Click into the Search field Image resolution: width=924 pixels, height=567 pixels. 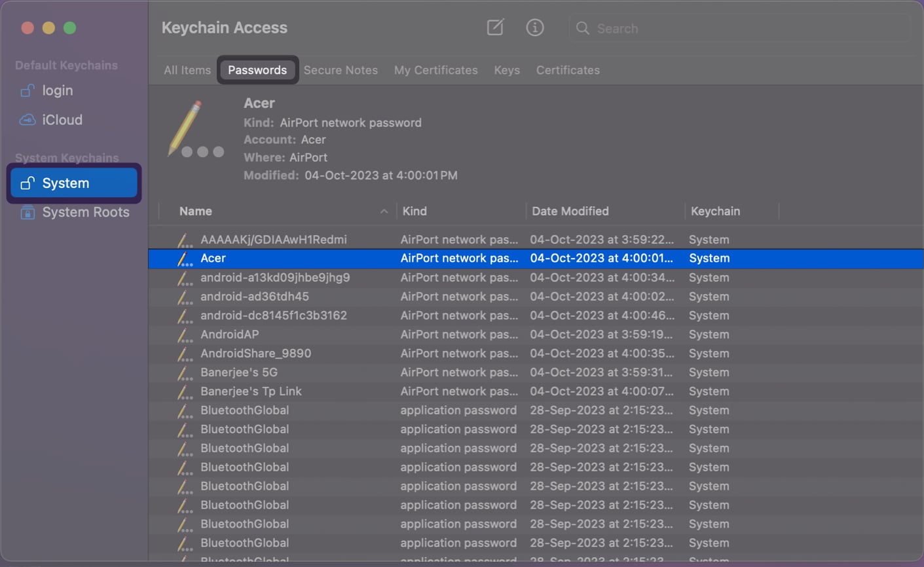click(x=739, y=28)
